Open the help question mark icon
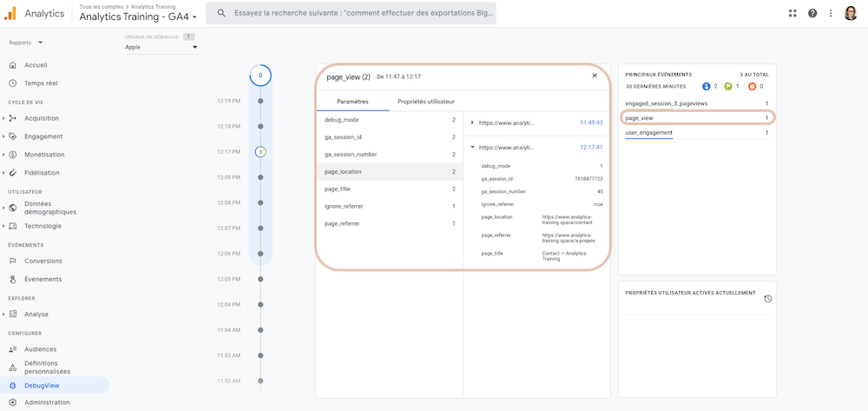 (x=812, y=13)
